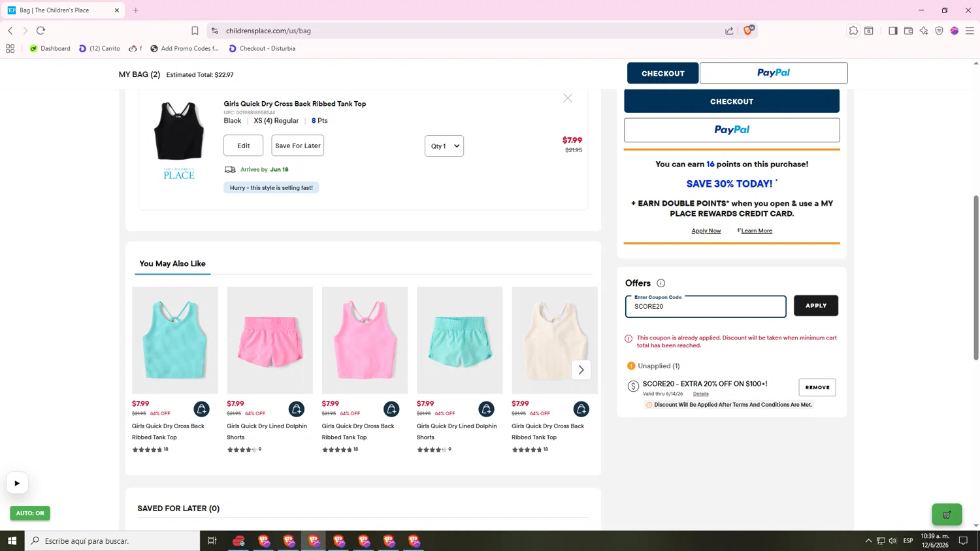Add pink Lined Dolphin Shorts to bag
The width and height of the screenshot is (980, 551).
pos(297,409)
